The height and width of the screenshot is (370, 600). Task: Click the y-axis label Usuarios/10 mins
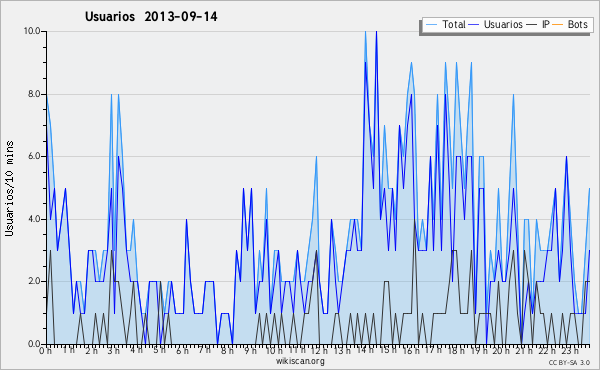(x=9, y=188)
